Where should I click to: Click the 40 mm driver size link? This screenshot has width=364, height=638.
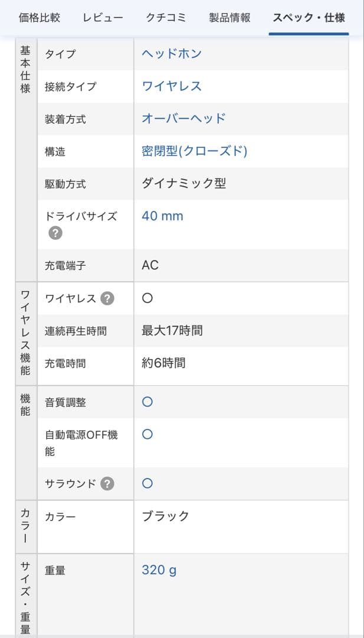pos(162,216)
